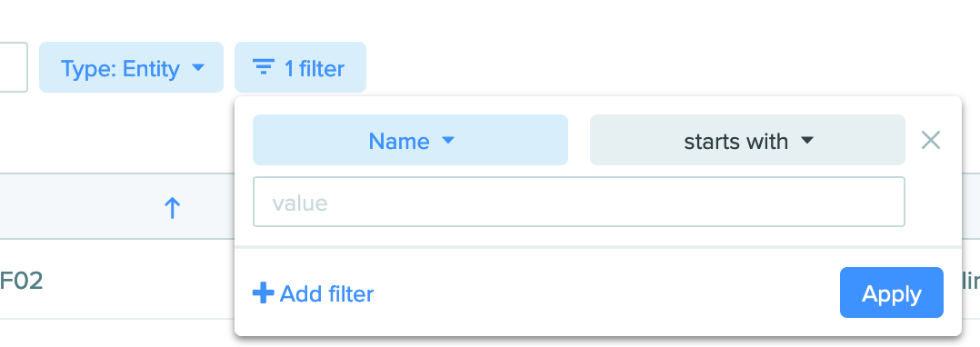Click the small caret beside Name
The height and width of the screenshot is (347, 980).
pos(447,141)
